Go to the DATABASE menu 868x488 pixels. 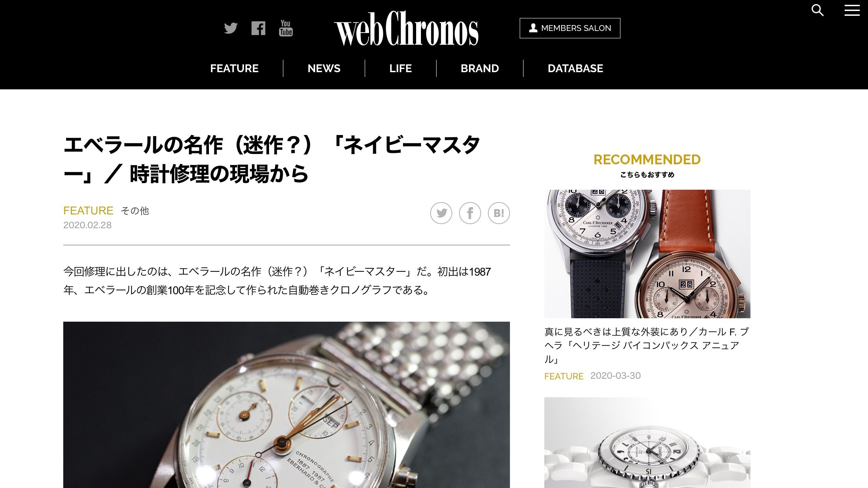pyautogui.click(x=576, y=68)
